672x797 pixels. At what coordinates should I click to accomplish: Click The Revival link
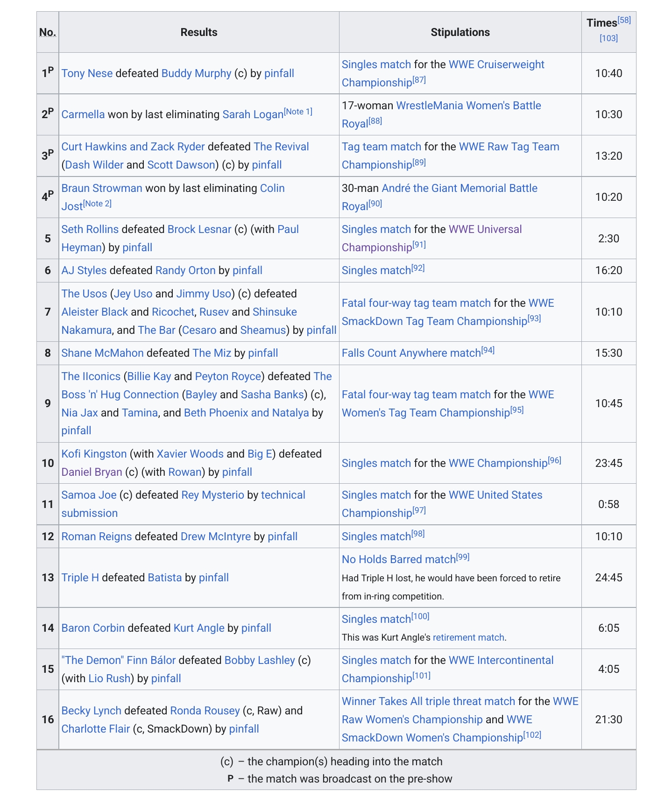281,147
